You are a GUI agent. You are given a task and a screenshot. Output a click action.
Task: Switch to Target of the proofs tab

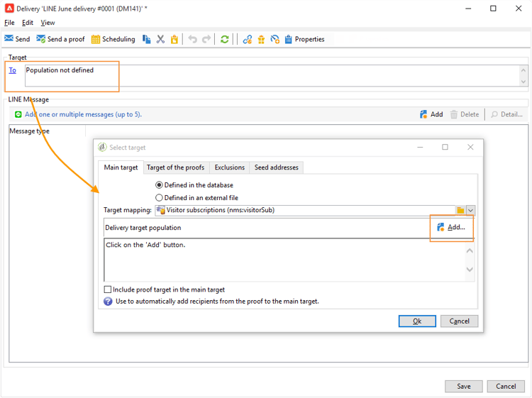175,167
